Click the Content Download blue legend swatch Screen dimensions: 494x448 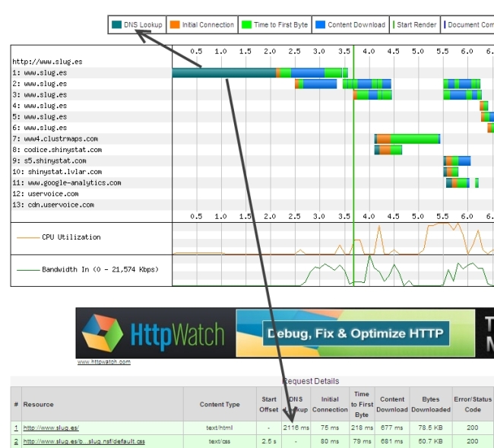click(x=320, y=24)
